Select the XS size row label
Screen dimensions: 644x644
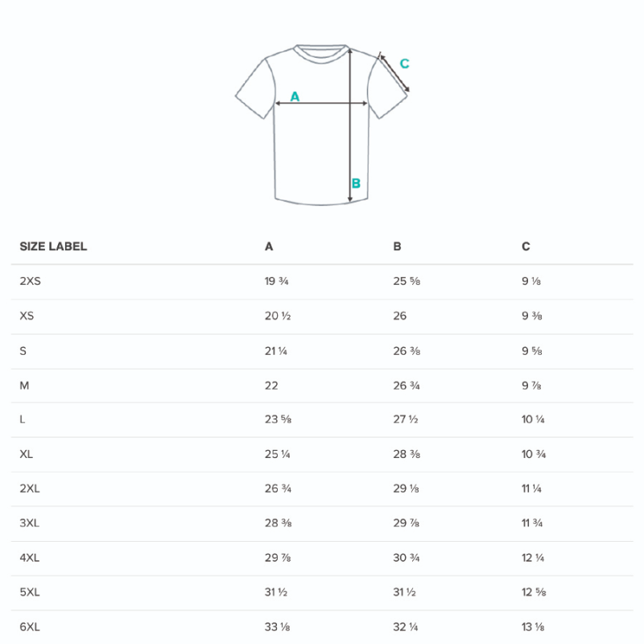tap(27, 316)
